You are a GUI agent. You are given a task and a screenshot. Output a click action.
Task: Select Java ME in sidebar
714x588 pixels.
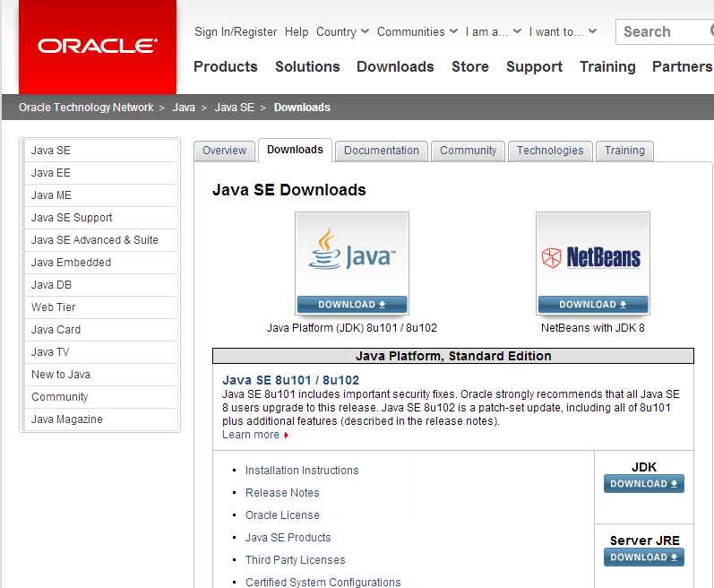point(101,195)
